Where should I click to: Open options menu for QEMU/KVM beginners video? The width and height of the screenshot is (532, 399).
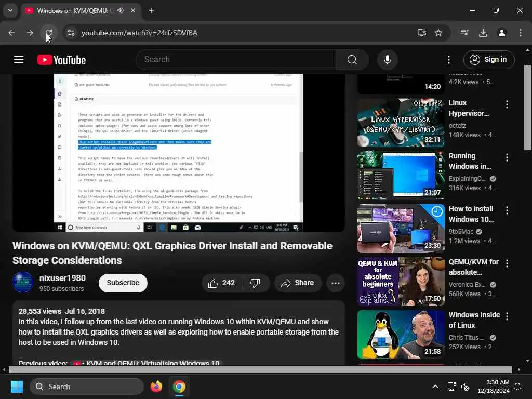(x=507, y=263)
